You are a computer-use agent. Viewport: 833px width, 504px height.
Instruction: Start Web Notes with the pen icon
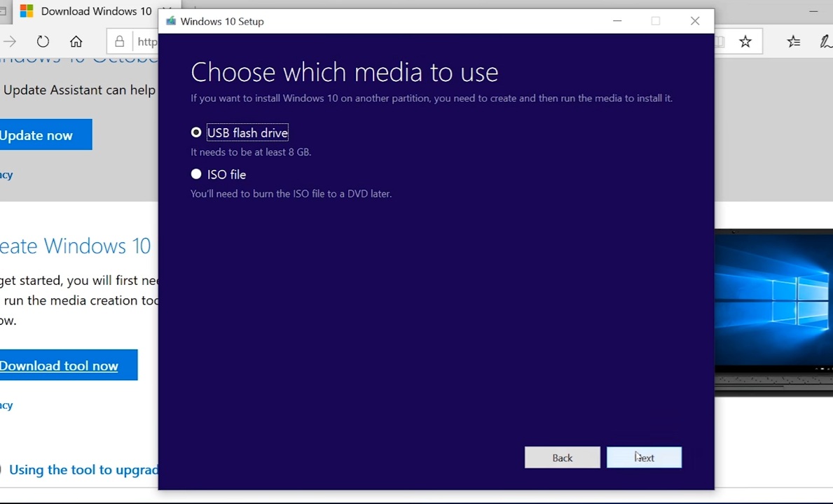(x=825, y=41)
